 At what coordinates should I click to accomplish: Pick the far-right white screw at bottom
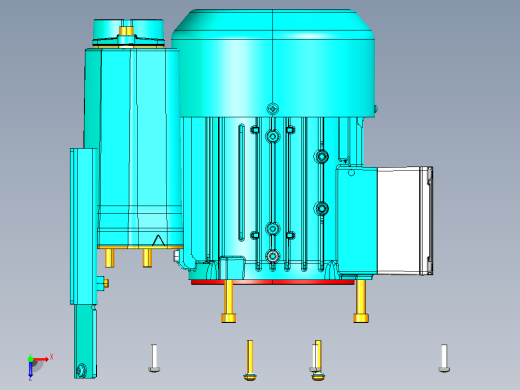click(444, 358)
